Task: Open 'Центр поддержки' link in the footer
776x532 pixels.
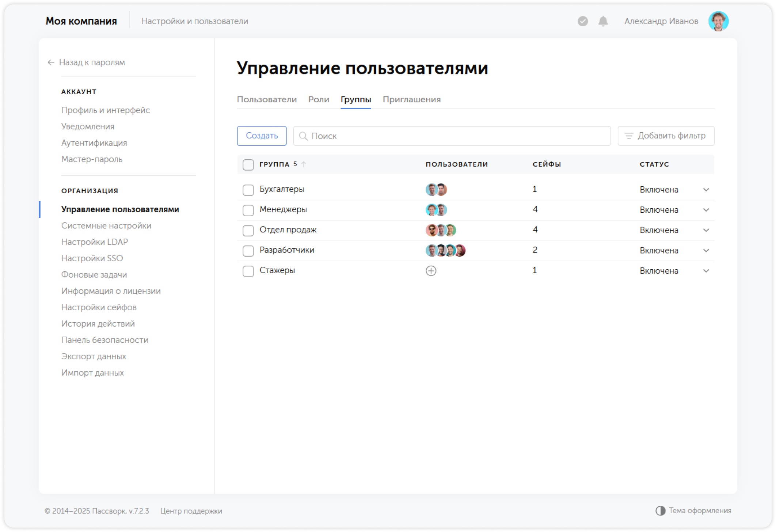Action: click(x=191, y=511)
